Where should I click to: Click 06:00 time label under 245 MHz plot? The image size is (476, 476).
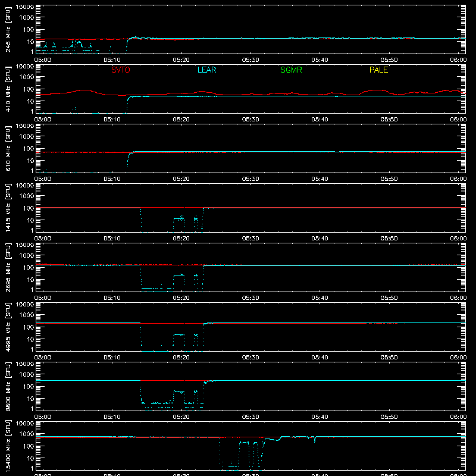pyautogui.click(x=458, y=60)
